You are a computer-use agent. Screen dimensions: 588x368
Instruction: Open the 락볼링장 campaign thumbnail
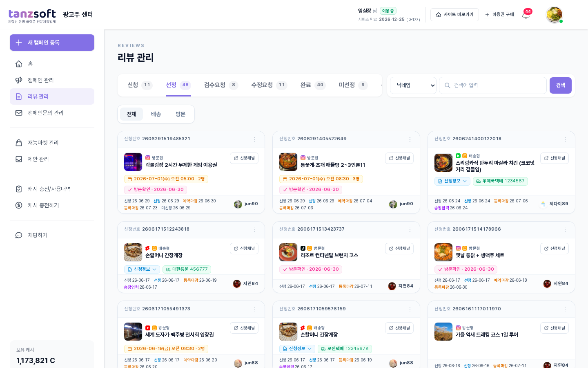[x=133, y=162]
